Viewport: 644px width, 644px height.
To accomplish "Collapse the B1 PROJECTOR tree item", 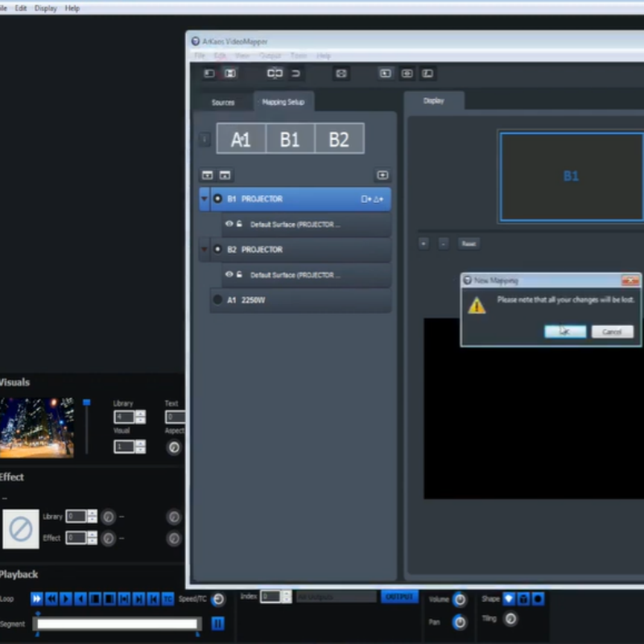I will tap(204, 199).
